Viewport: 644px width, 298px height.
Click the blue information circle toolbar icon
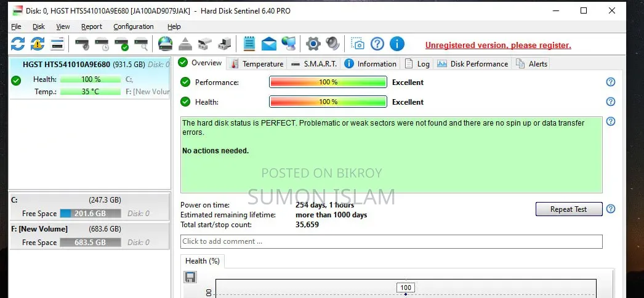pos(396,44)
